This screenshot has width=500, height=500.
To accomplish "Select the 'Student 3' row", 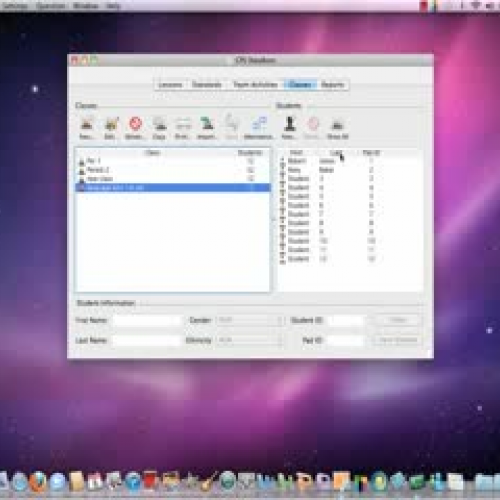I will click(350, 179).
